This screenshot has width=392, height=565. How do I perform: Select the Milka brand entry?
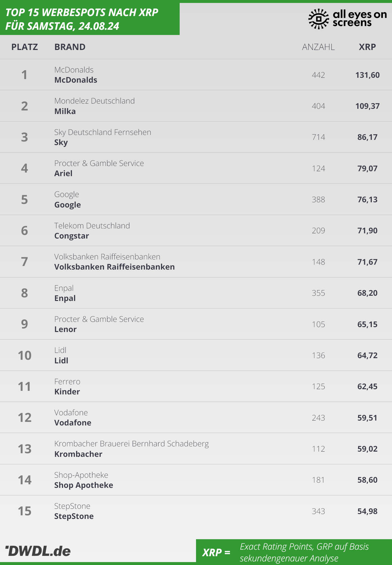(65, 111)
